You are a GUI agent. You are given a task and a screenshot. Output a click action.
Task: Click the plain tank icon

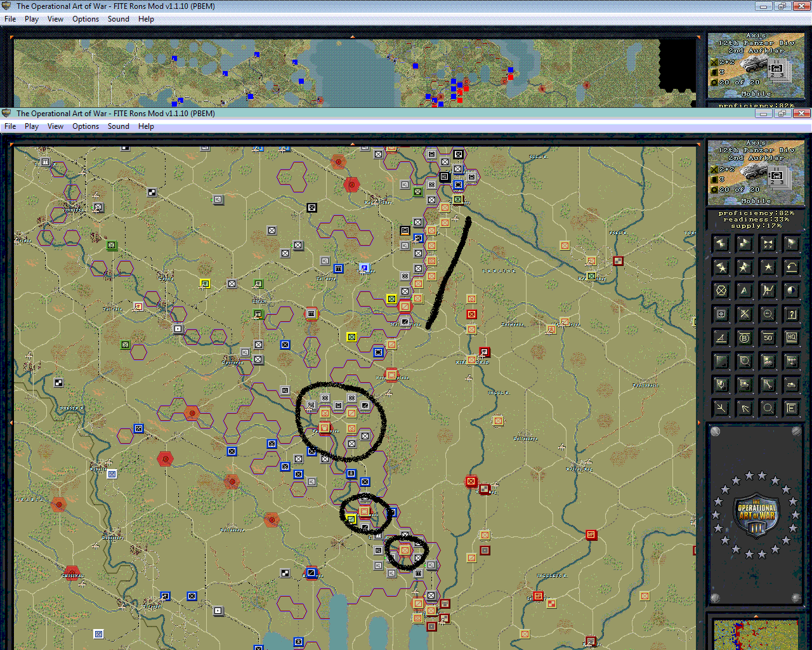point(792,385)
